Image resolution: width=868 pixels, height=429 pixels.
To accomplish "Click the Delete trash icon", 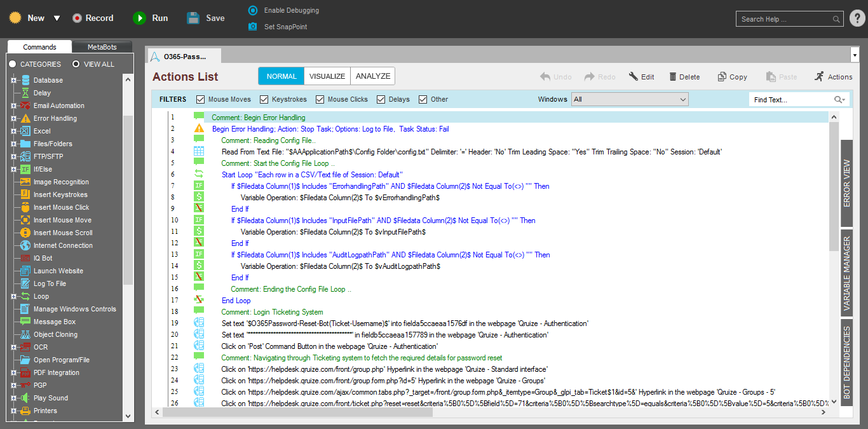I will click(673, 77).
